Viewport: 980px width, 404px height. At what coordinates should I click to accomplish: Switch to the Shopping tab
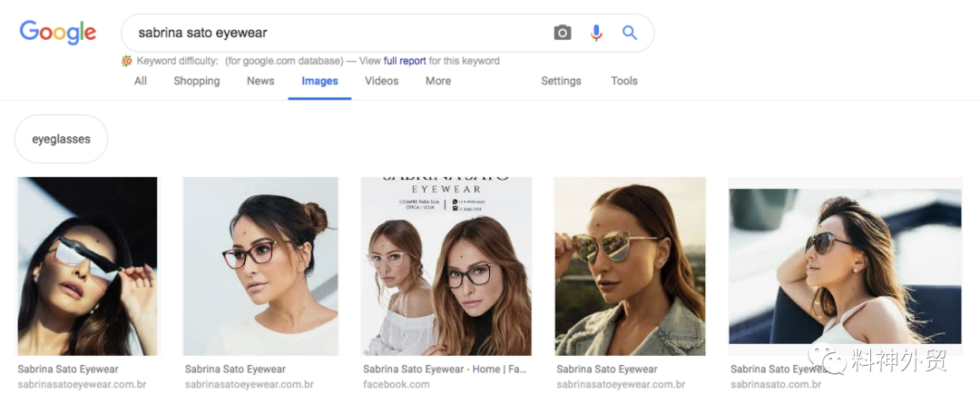pos(197,81)
